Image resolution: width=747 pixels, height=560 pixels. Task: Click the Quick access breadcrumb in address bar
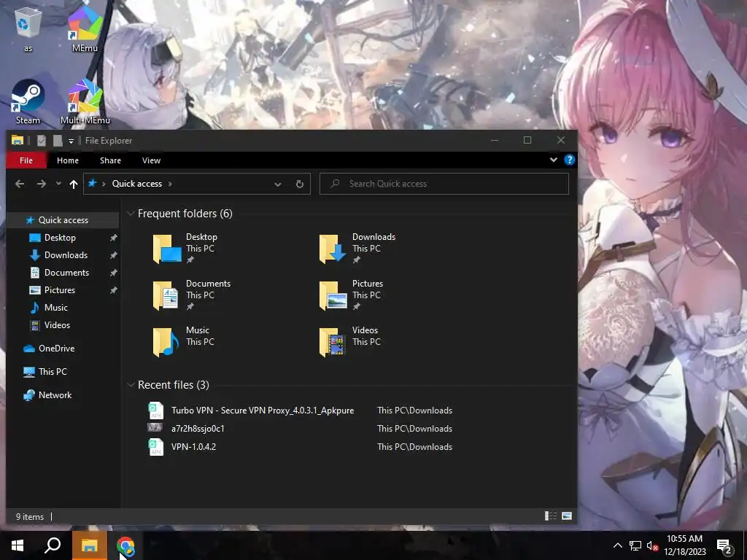coord(136,184)
